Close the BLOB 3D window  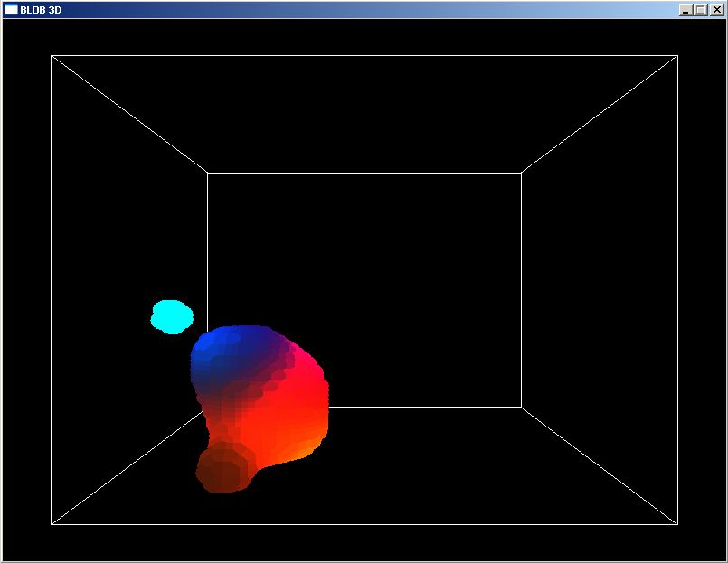(x=717, y=10)
